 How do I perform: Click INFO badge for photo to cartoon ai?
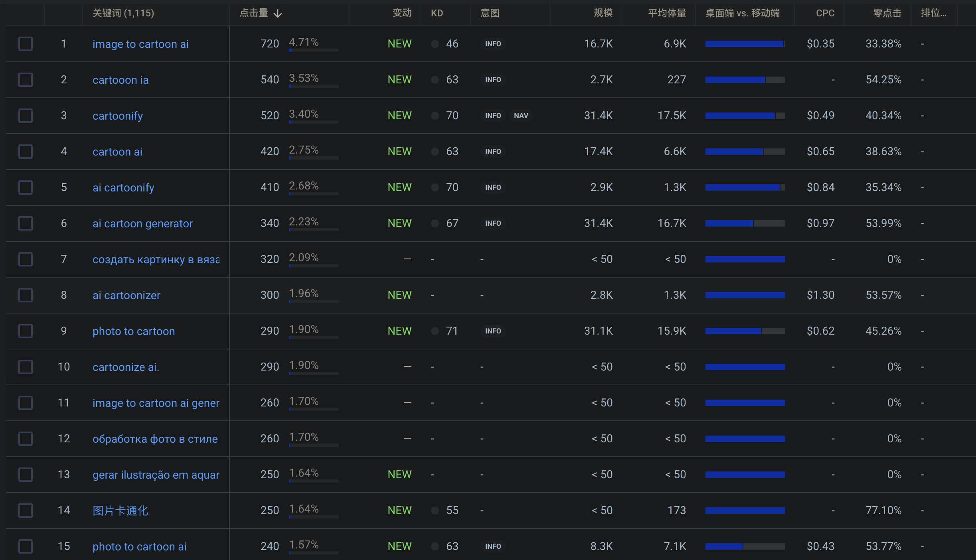pyautogui.click(x=493, y=546)
